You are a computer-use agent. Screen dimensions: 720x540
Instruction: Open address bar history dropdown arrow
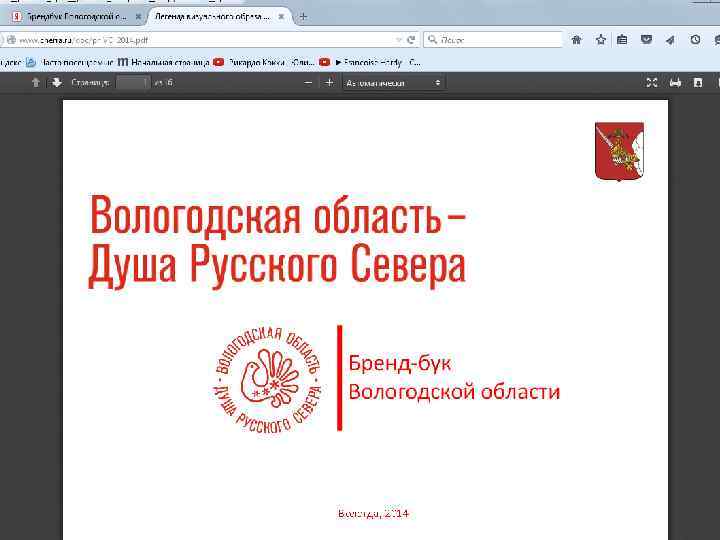click(399, 40)
